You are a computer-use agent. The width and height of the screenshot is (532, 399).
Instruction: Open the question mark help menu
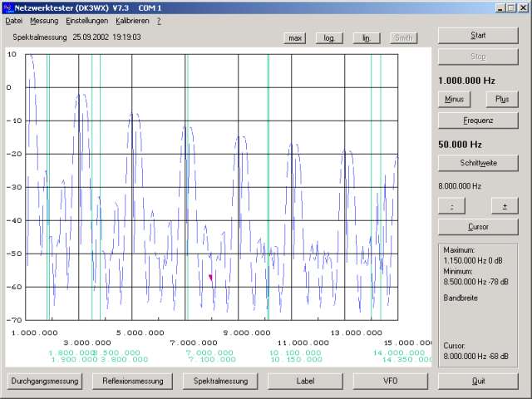coord(159,21)
